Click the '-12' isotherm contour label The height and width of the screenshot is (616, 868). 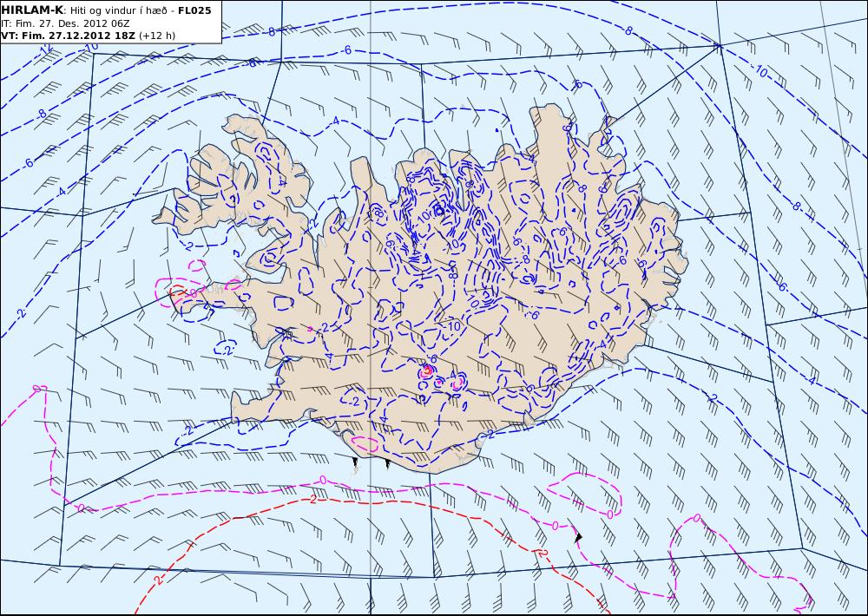point(46,50)
